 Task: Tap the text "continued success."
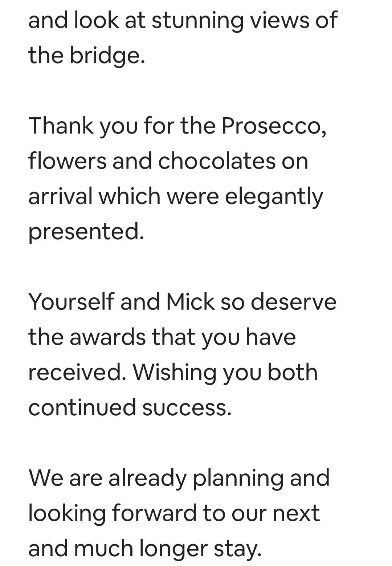(130, 408)
